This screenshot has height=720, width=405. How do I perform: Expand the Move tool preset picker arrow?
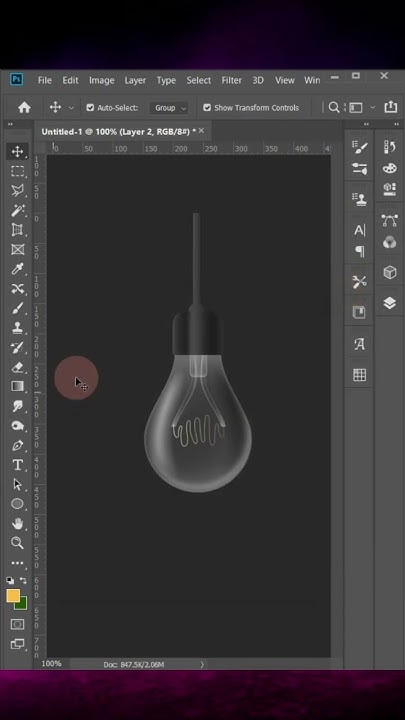71,108
